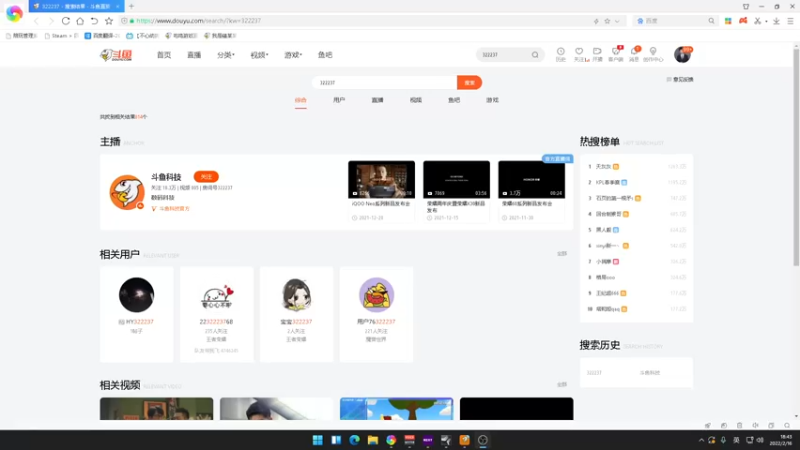Click the orange 关注 button for 斗鱼科技

point(206,177)
